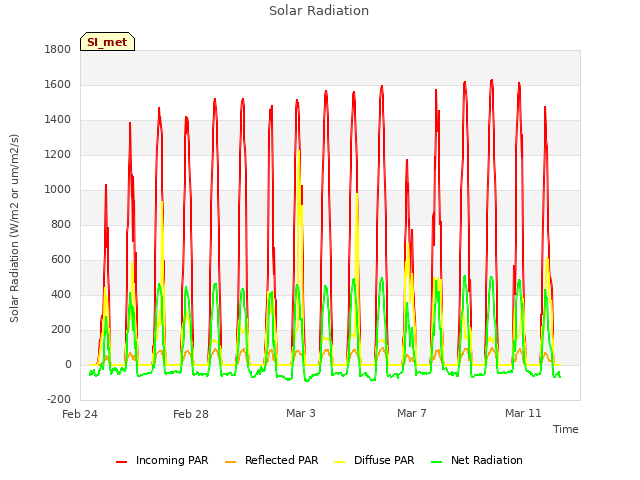Click the 1000 y-axis tick label

coord(58,189)
